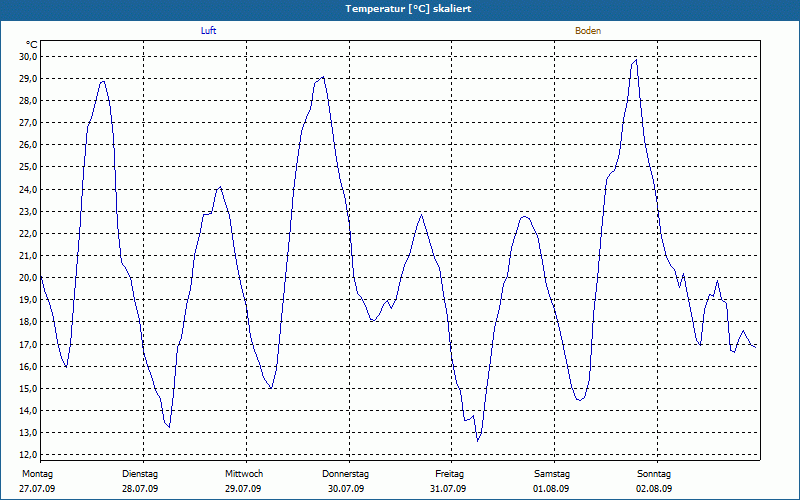Select the 30,0 y-axis label
The width and height of the screenshot is (800, 500).
pos(28,57)
